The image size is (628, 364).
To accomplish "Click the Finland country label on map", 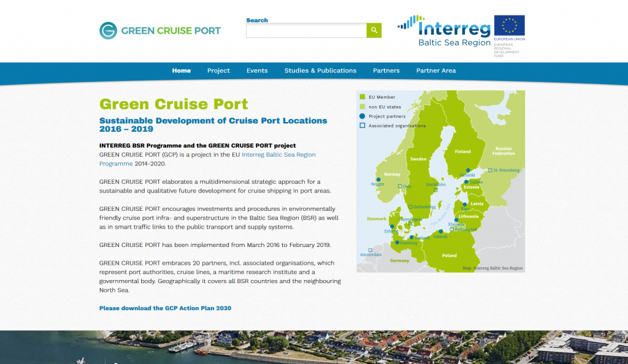I will click(462, 151).
